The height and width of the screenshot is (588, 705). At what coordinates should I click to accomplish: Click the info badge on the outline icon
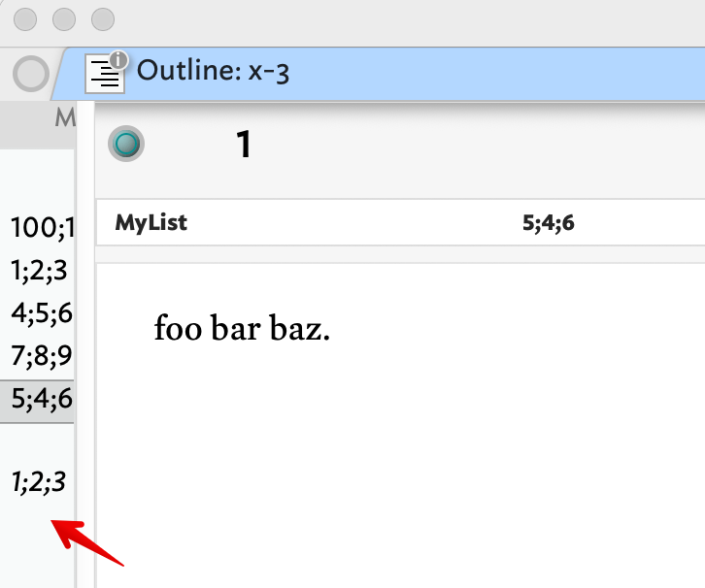[118, 60]
